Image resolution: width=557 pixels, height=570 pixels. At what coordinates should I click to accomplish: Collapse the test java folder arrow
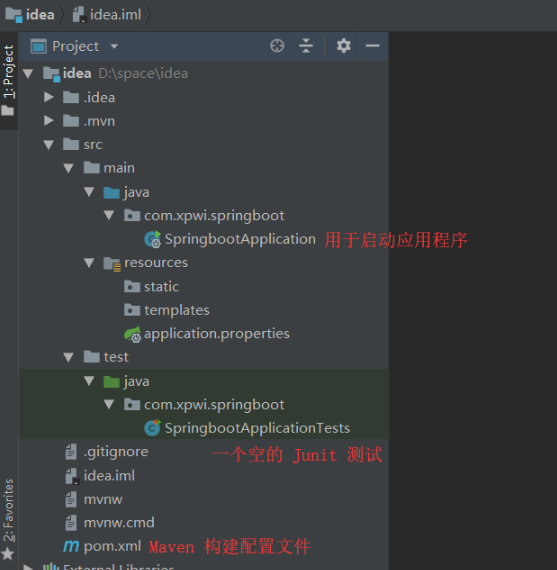coord(89,381)
